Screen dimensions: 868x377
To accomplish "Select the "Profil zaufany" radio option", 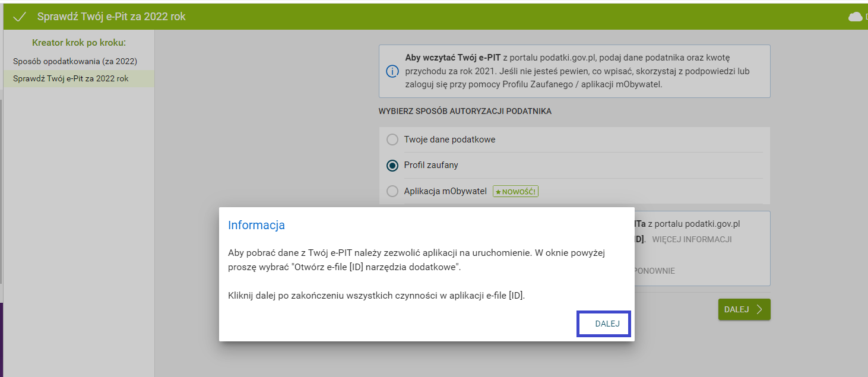I will tap(392, 166).
